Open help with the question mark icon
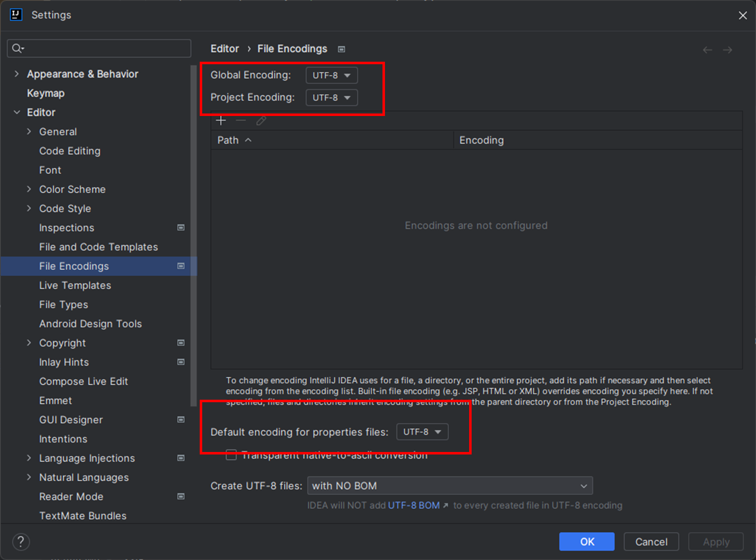 click(21, 542)
